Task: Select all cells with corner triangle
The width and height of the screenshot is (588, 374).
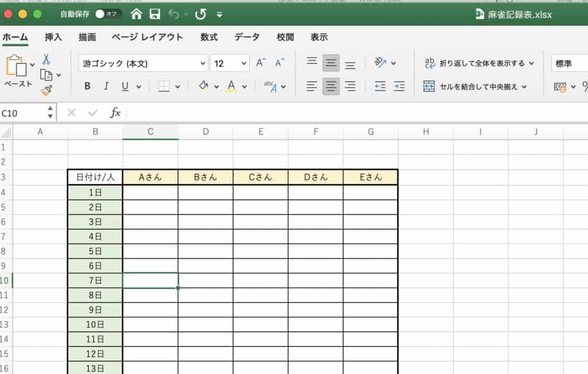Action: coord(6,132)
